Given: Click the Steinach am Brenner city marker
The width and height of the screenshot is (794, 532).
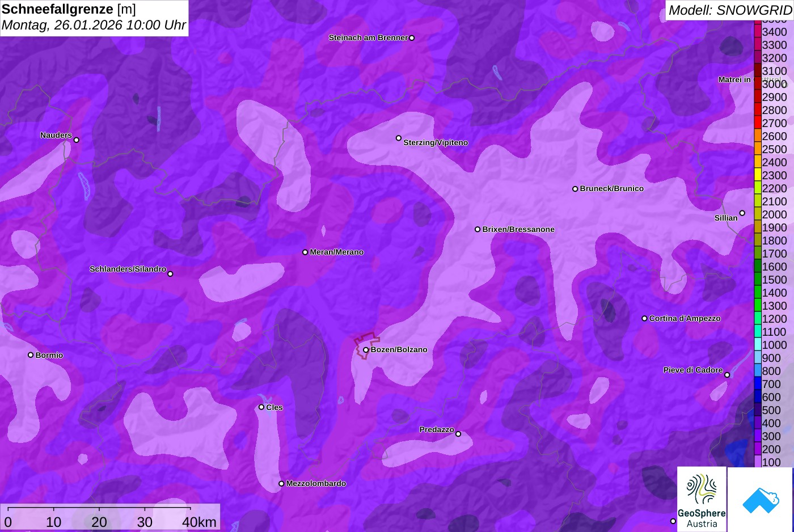Looking at the screenshot, I should [x=412, y=38].
